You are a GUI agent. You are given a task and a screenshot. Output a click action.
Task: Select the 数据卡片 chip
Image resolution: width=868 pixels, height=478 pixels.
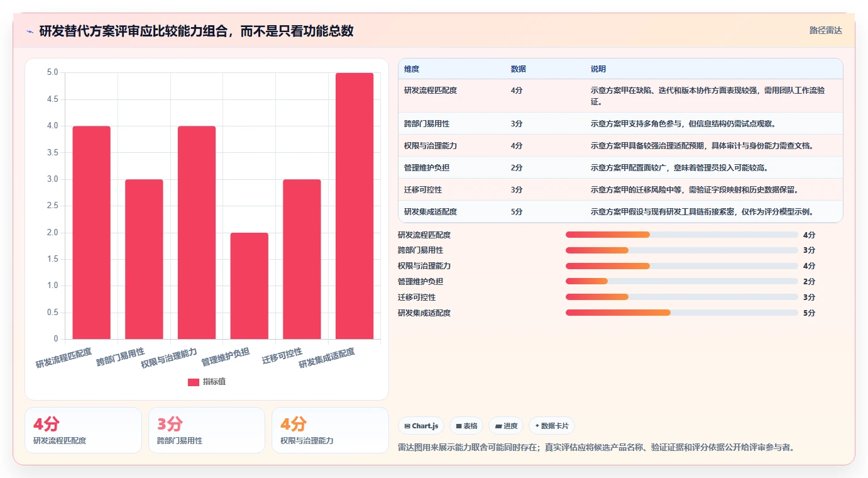pos(551,426)
